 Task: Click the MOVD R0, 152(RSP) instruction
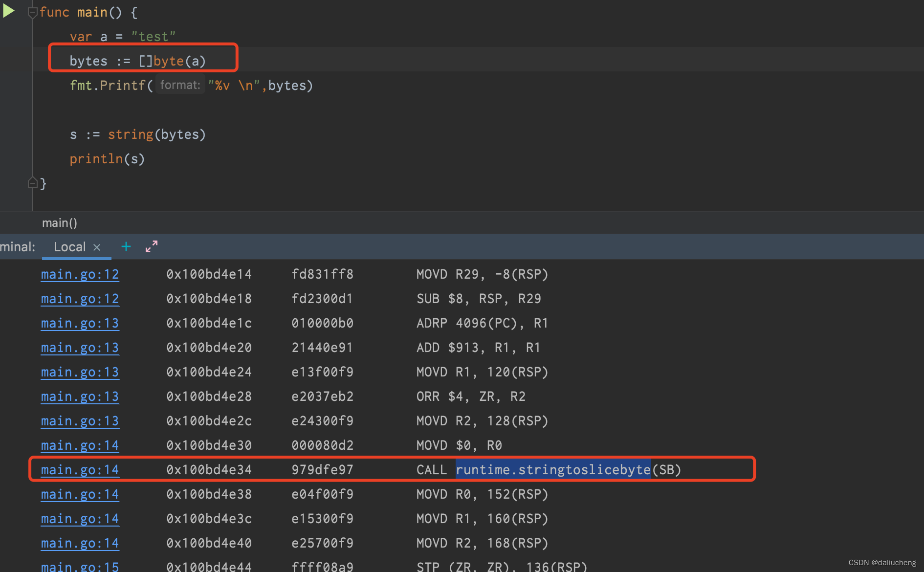pyautogui.click(x=482, y=494)
